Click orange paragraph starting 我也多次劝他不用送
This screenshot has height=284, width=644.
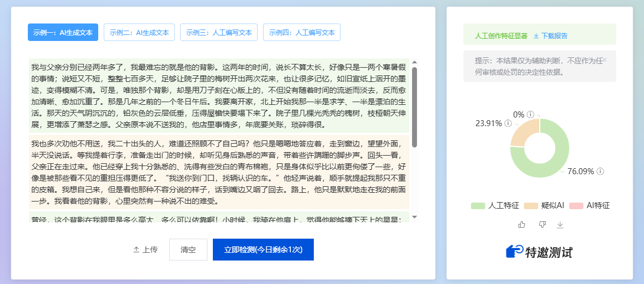pyautogui.click(x=219, y=172)
